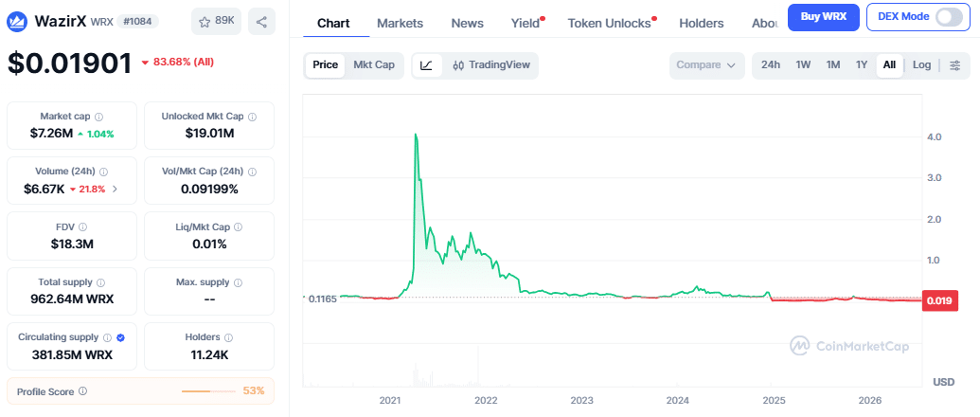
Task: Click the WazirX logo icon
Action: pyautogui.click(x=17, y=22)
